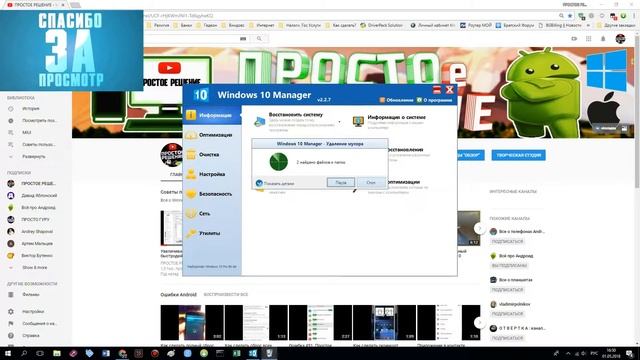Expand Show 8 more subscriptions
This screenshot has width=640, height=360.
34,267
